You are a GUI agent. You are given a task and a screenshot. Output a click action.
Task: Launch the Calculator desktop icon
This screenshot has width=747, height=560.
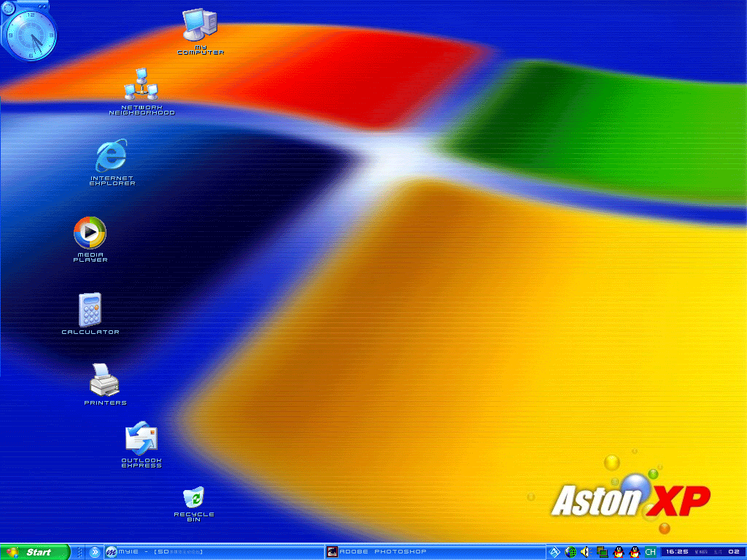(90, 310)
